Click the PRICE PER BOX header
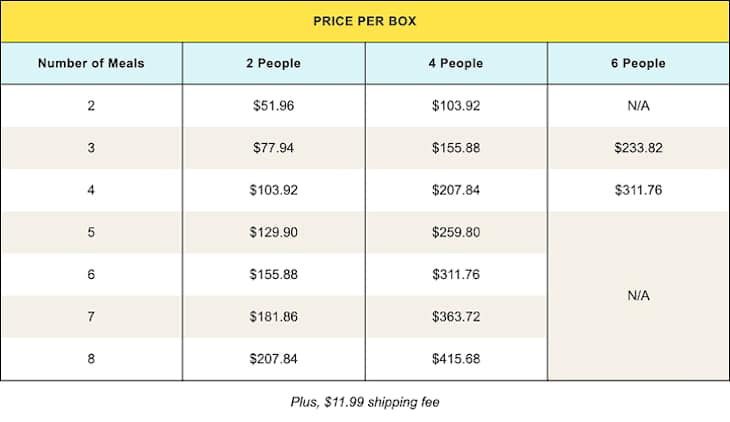 click(365, 21)
